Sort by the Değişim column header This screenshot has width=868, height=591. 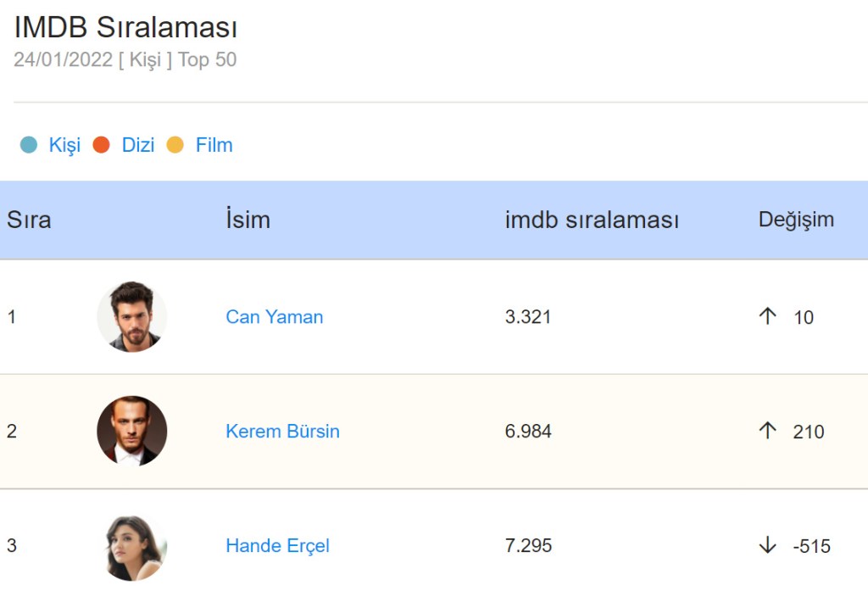[796, 220]
